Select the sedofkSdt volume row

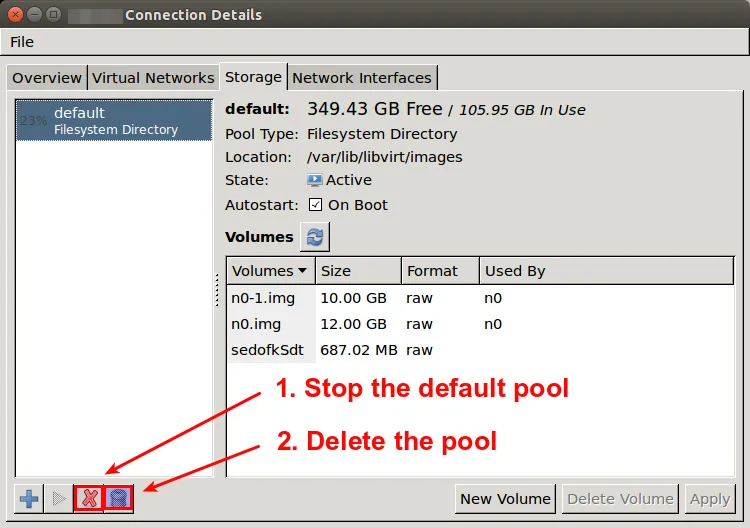pos(480,350)
